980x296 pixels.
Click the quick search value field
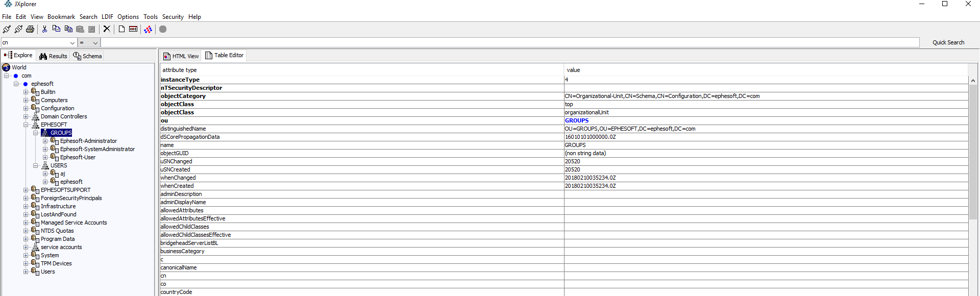point(510,42)
